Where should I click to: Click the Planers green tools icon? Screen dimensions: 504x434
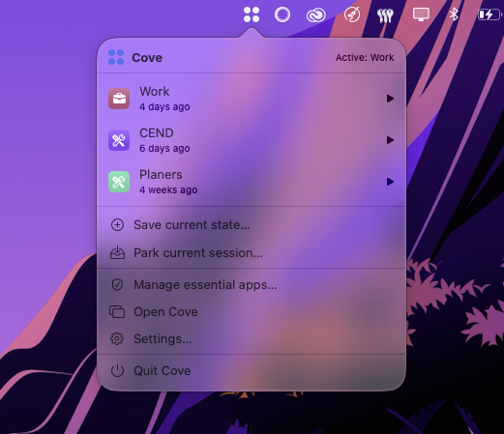pos(119,182)
